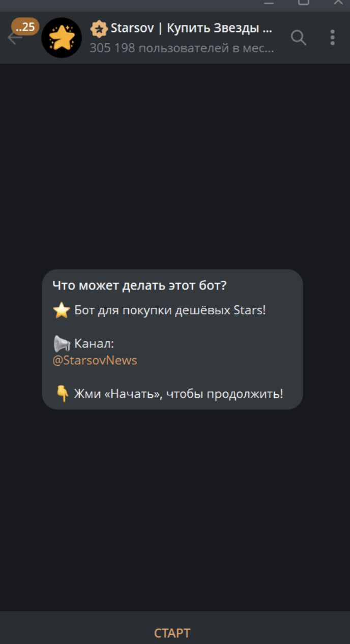
Task: Click the СТАРТ button
Action: tap(172, 633)
